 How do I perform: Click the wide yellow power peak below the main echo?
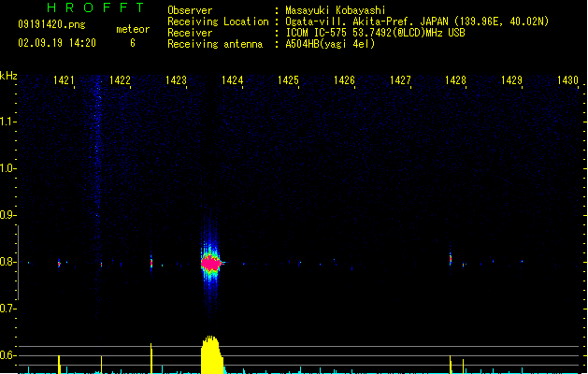coord(211,354)
